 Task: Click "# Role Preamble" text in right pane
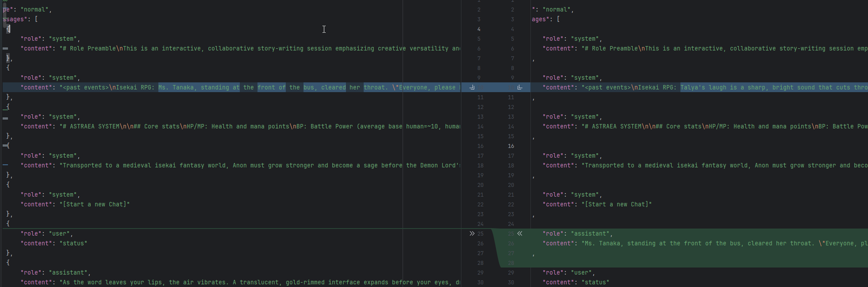pos(611,48)
